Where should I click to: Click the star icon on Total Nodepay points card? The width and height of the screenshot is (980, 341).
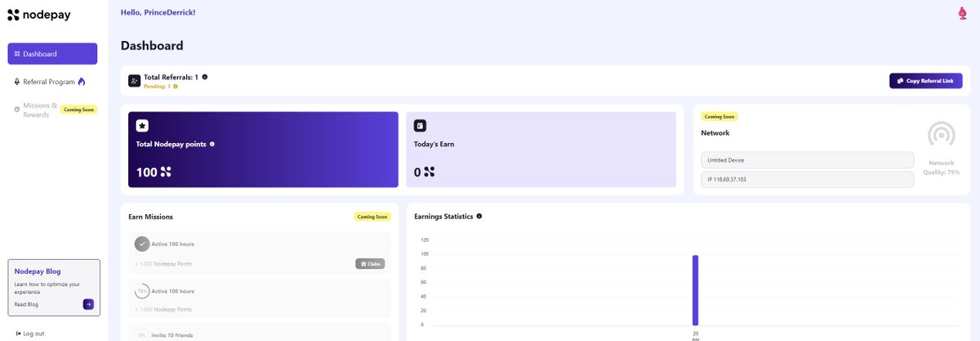click(142, 126)
